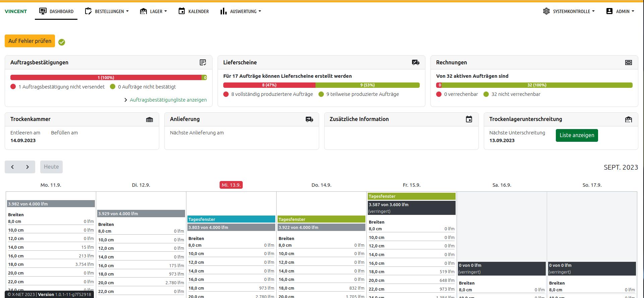Open the Admin user menu

coord(620,11)
